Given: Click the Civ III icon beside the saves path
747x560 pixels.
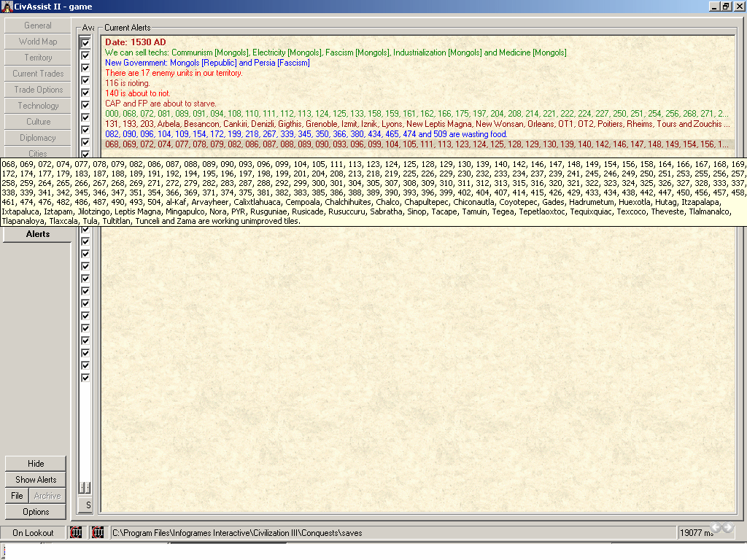Looking at the screenshot, I should pos(98,532).
